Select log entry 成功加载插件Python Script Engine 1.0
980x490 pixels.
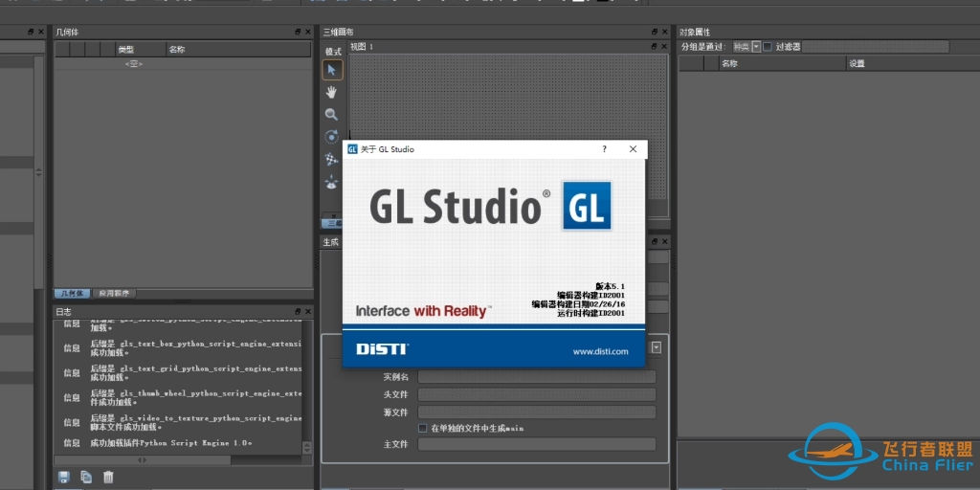click(x=171, y=443)
